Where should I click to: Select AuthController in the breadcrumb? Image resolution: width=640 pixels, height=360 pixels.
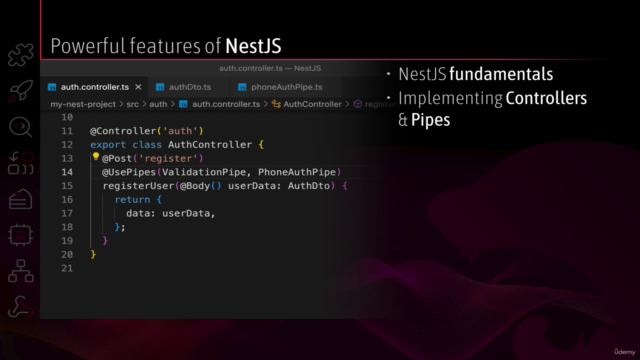click(x=313, y=104)
